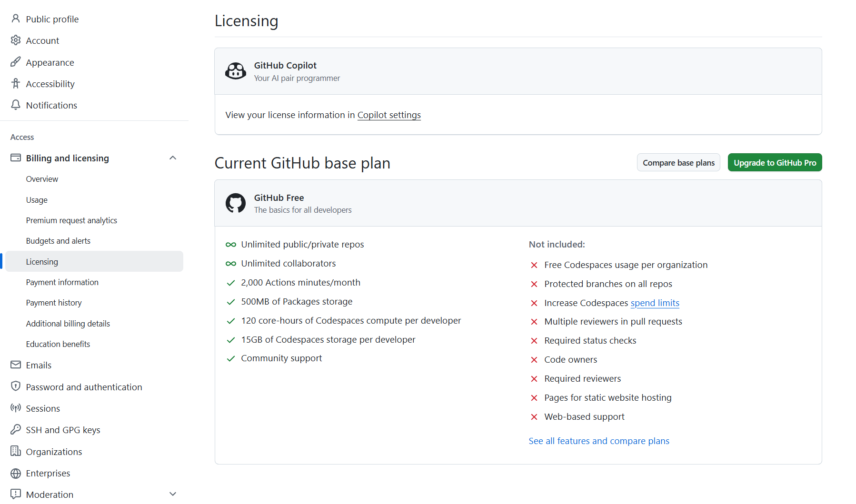Click the Public profile person icon
The image size is (856, 504).
[16, 19]
